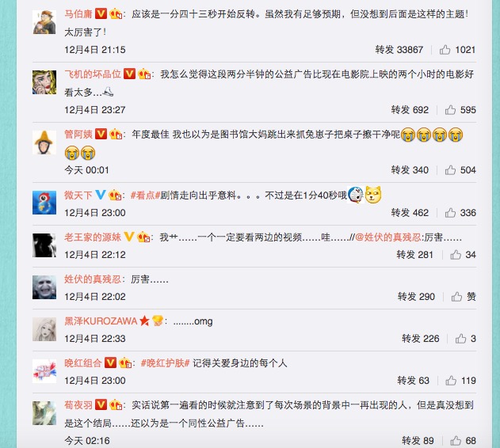500x448 pixels.
Task: Open 微天下 avatar picture
Action: coord(44,203)
